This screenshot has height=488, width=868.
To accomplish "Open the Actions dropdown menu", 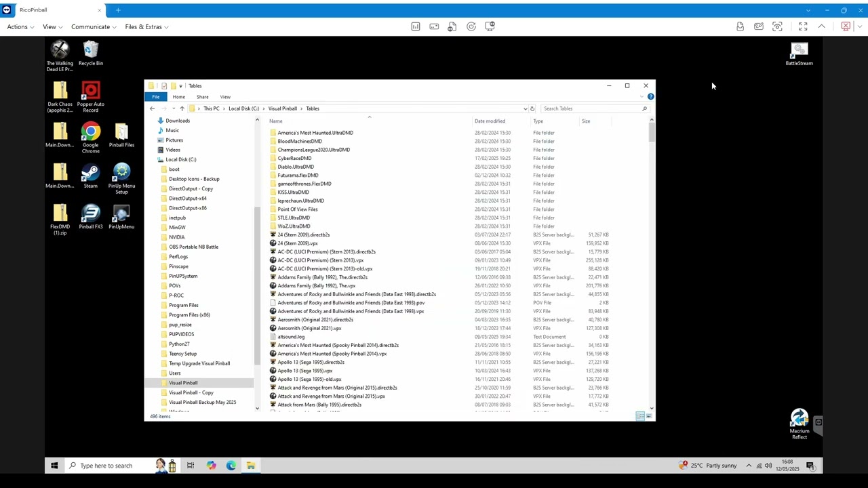I will pyautogui.click(x=20, y=26).
